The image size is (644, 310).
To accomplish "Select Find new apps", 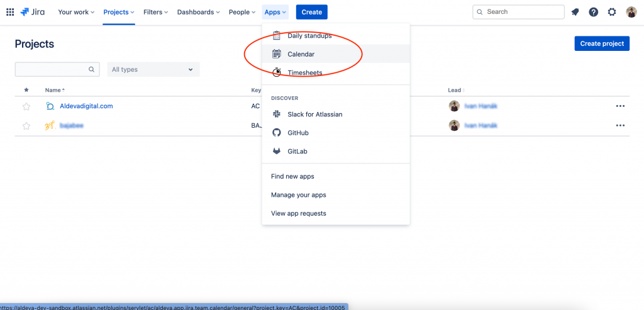I will click(x=336, y=176).
